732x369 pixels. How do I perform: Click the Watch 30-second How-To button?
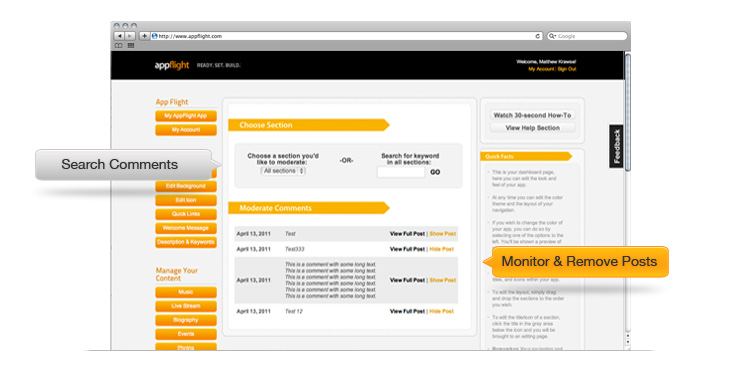coord(532,115)
